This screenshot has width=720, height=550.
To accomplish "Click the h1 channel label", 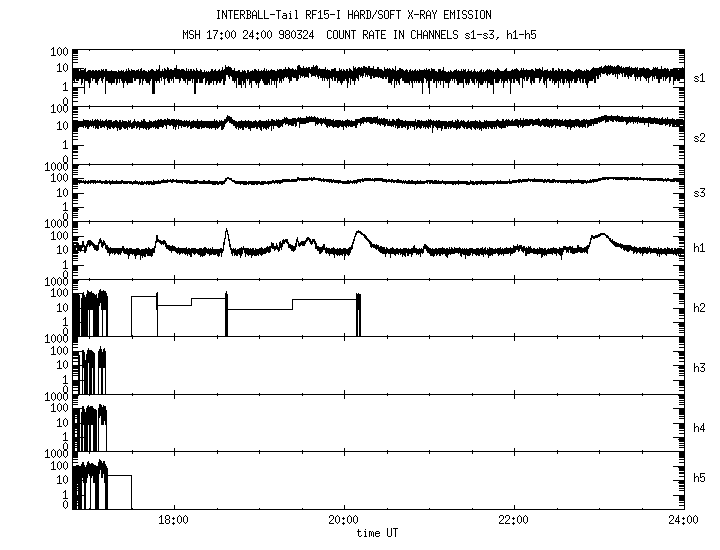I will [700, 250].
